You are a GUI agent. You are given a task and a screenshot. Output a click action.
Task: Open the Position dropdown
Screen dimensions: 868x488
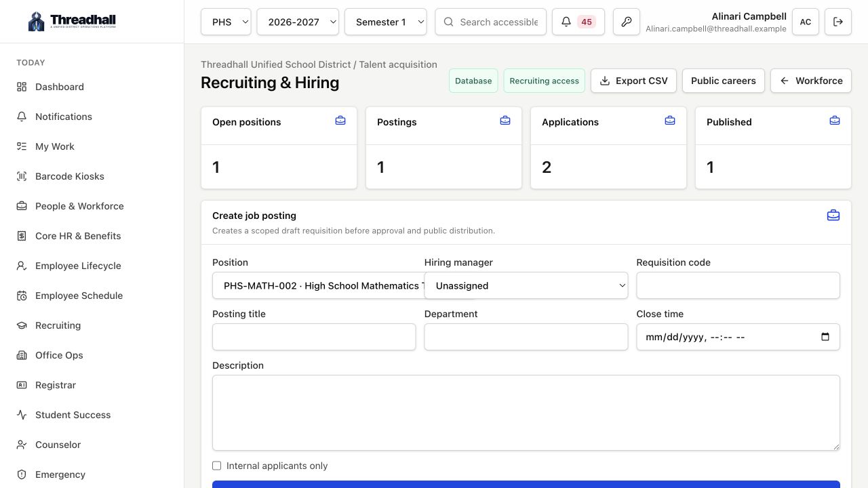(x=318, y=285)
